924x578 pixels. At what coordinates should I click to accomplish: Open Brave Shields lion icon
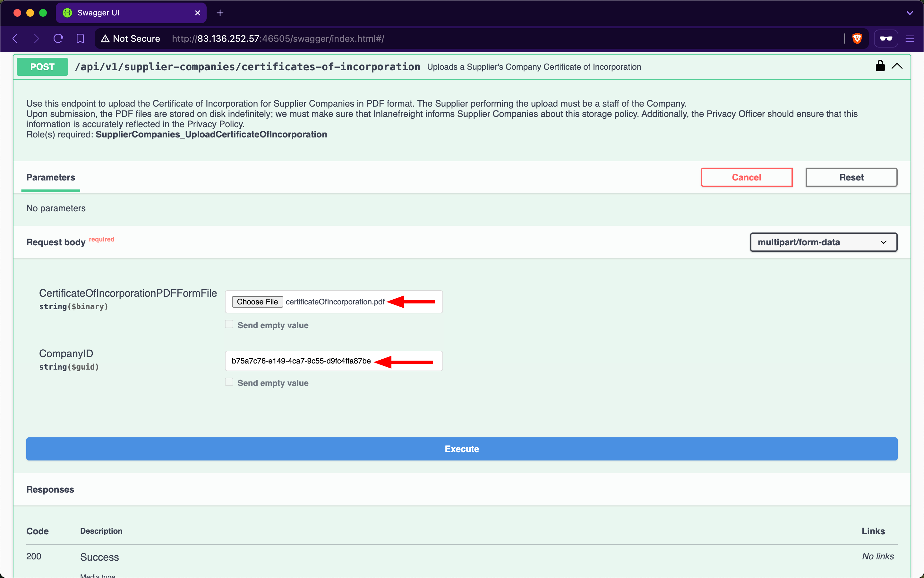pos(857,39)
